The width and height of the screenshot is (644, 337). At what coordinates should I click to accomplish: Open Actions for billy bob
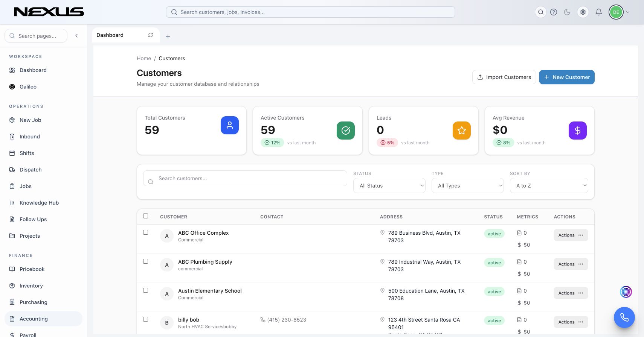tap(571, 322)
